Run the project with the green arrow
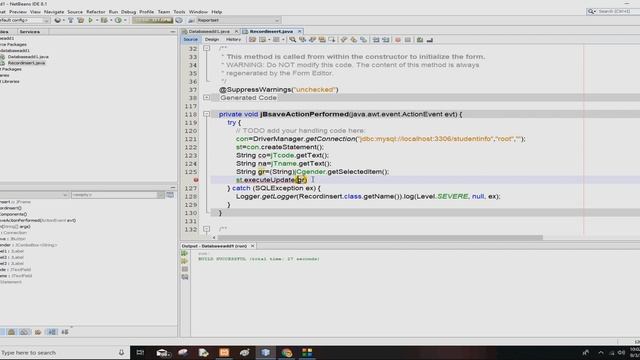Screen dimensions: 640x360 click(x=91, y=20)
